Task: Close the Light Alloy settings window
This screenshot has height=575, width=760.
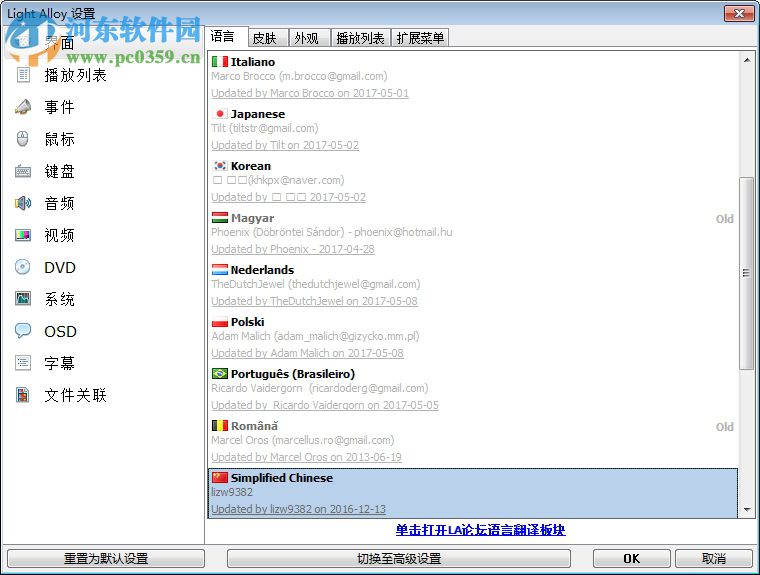Action: point(739,13)
